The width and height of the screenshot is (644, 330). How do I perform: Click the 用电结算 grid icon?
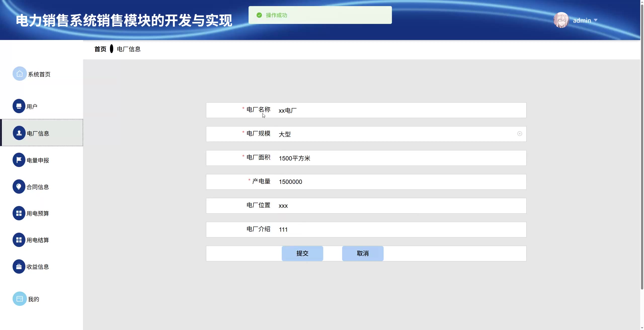pos(19,240)
